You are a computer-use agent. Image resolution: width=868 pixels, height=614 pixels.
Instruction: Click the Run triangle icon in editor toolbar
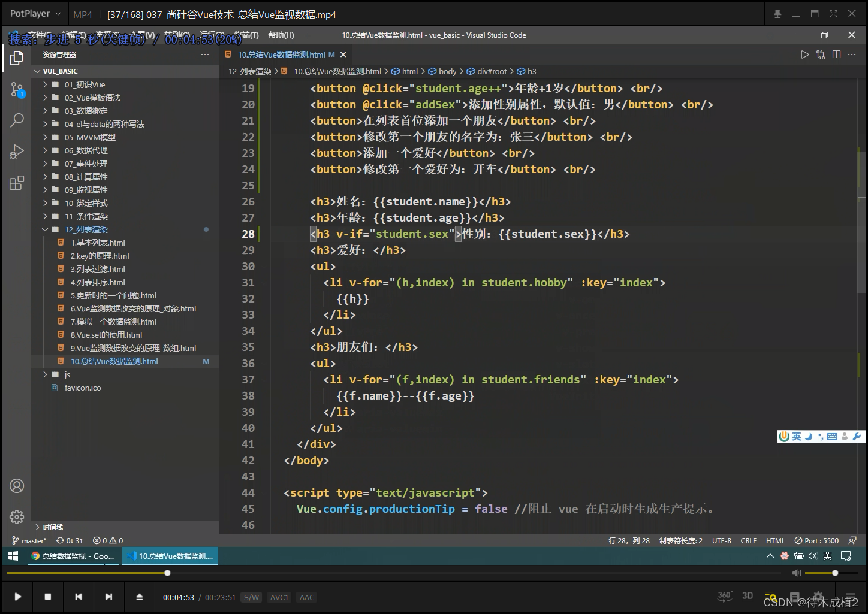pyautogui.click(x=805, y=55)
